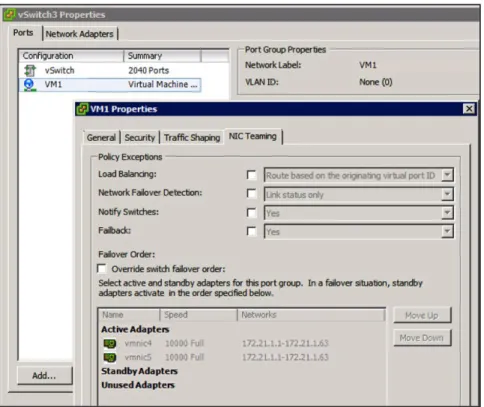Select the vSwitch row label
This screenshot has height=407, width=484.
(60, 70)
